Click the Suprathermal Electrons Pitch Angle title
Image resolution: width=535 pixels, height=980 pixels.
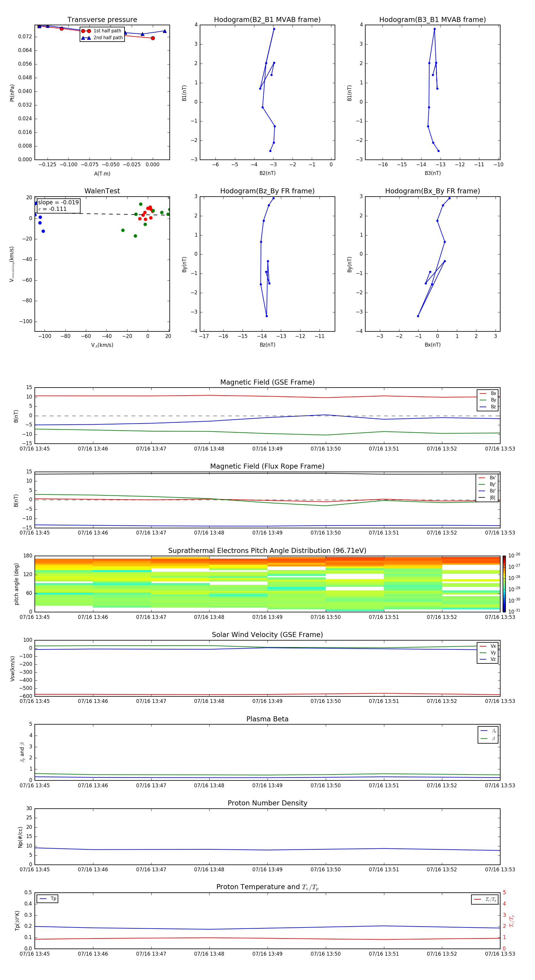point(267,551)
